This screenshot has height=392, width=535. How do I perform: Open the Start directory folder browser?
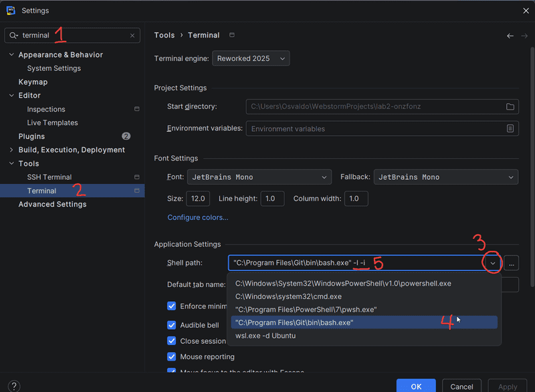click(510, 106)
